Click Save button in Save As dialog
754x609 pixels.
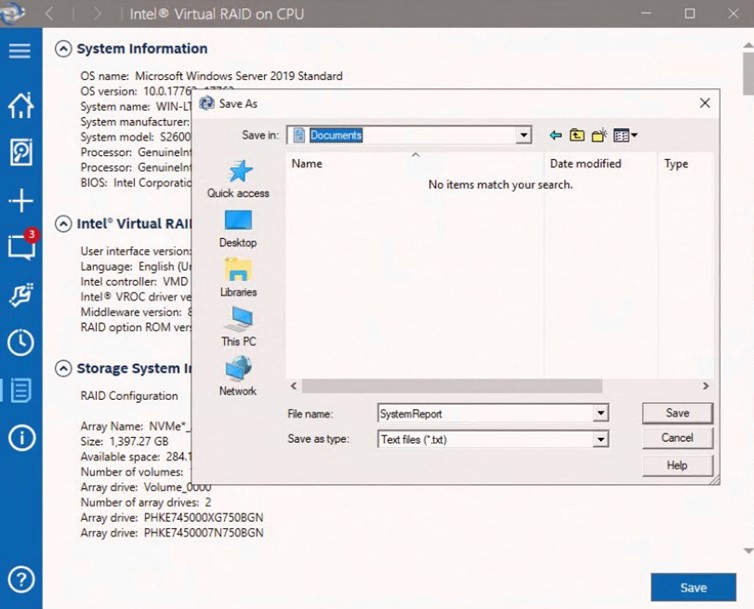677,413
